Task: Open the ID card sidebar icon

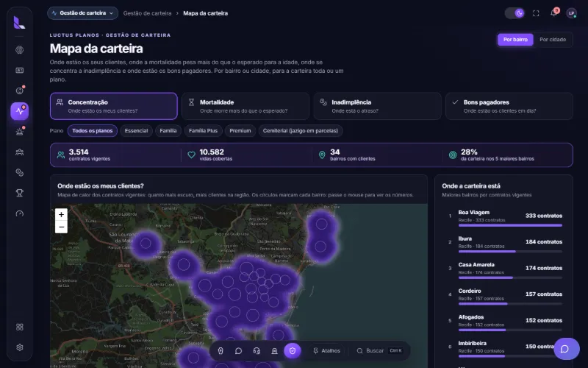Action: [20, 70]
